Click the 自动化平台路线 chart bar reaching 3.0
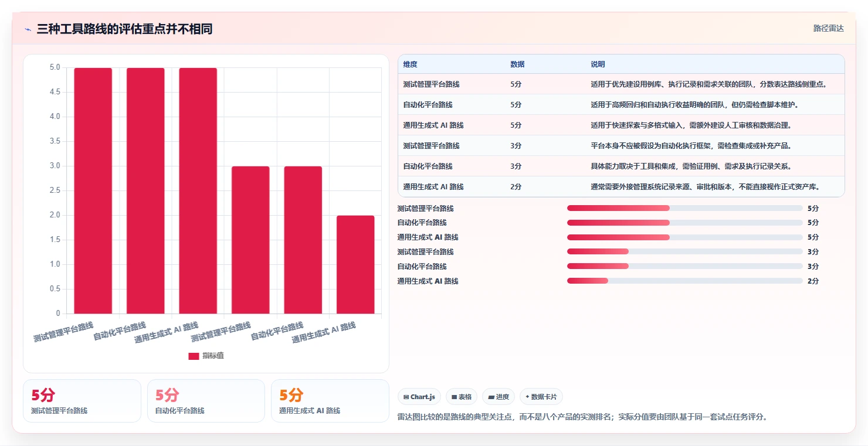 pos(303,240)
